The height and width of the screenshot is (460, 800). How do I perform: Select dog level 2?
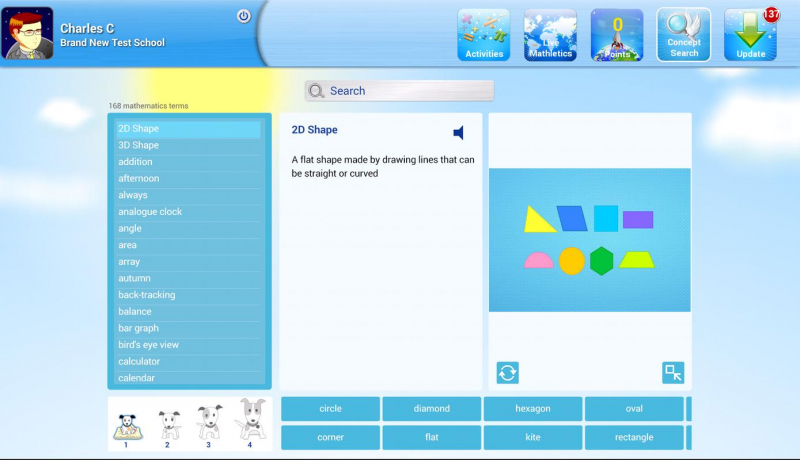(167, 426)
